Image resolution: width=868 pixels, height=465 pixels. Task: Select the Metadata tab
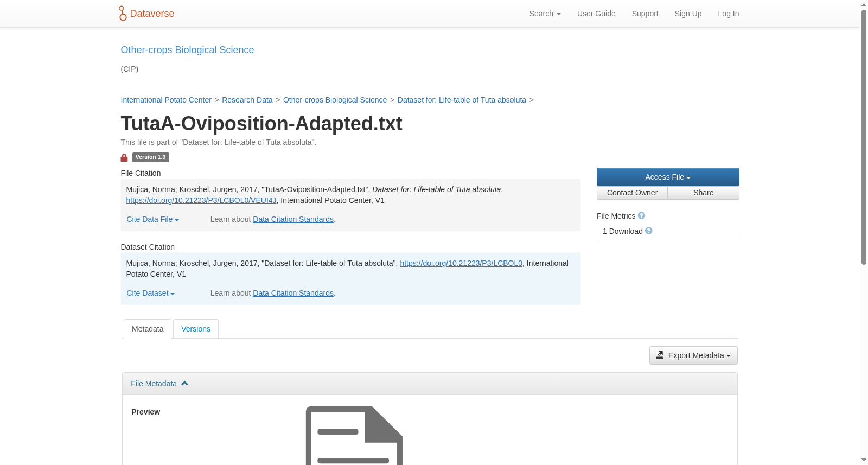coord(148,329)
